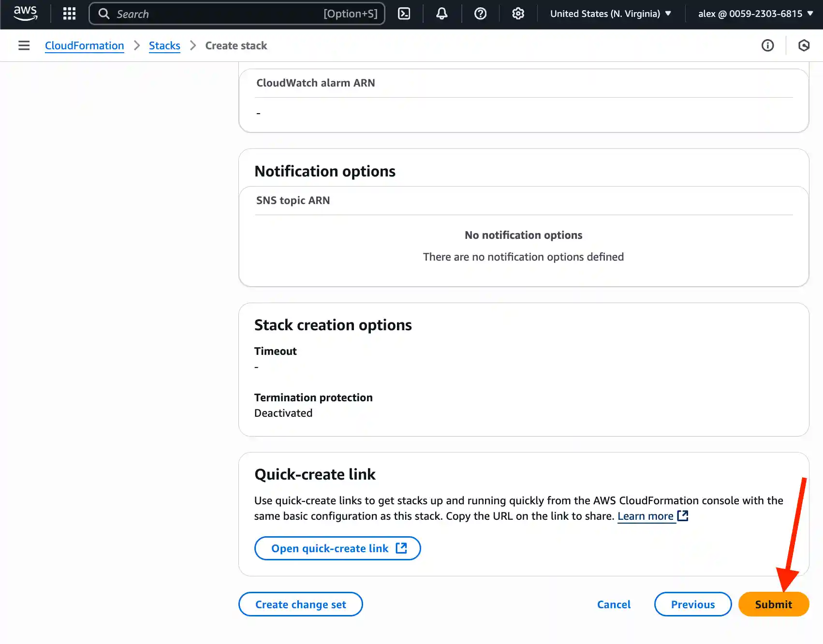Go to CloudFormation via breadcrumb

84,45
